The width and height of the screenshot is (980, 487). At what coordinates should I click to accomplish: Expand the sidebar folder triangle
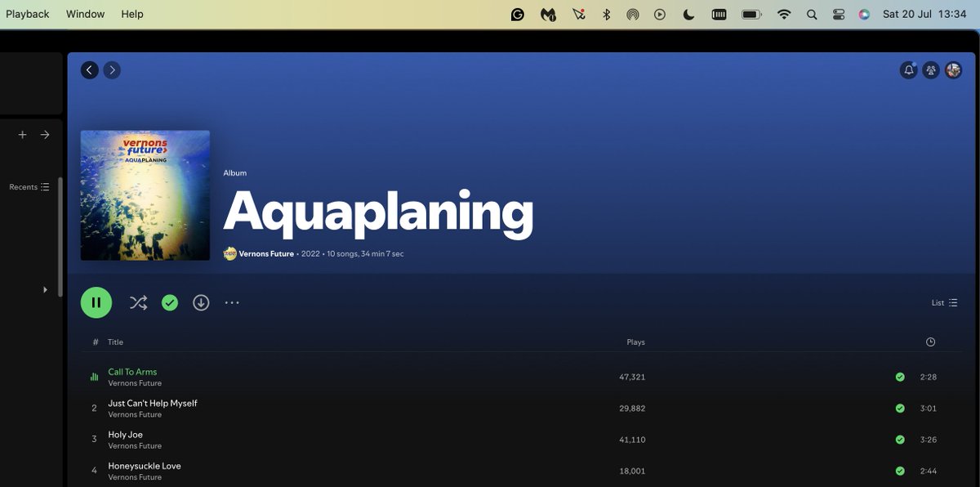[45, 290]
